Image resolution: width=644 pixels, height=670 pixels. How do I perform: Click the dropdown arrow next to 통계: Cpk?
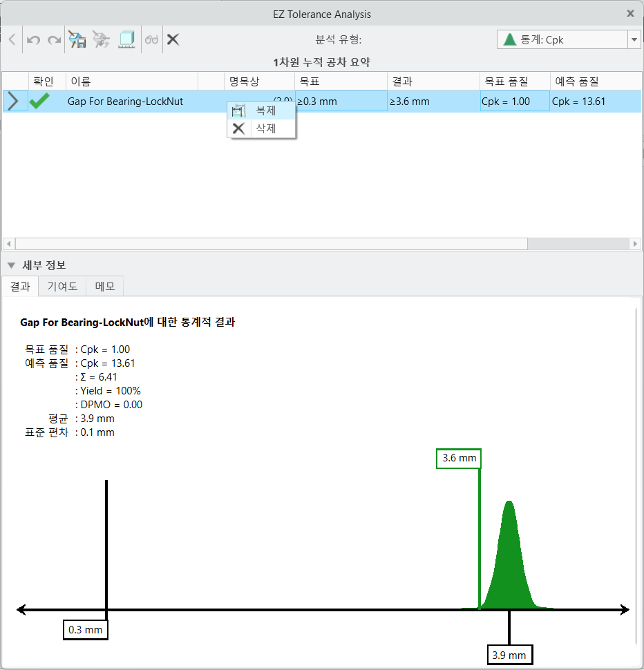pyautogui.click(x=634, y=40)
